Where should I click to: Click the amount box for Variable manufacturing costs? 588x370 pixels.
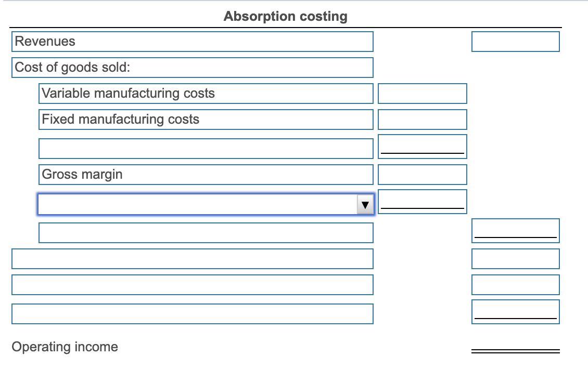[423, 94]
